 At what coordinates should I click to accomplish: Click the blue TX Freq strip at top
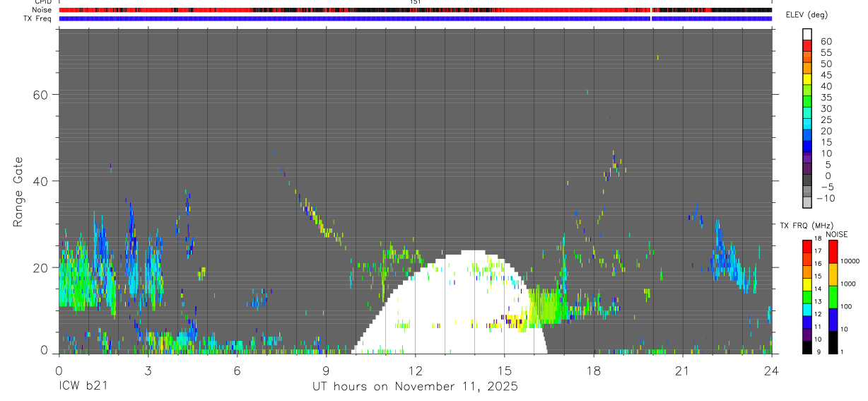415,18
